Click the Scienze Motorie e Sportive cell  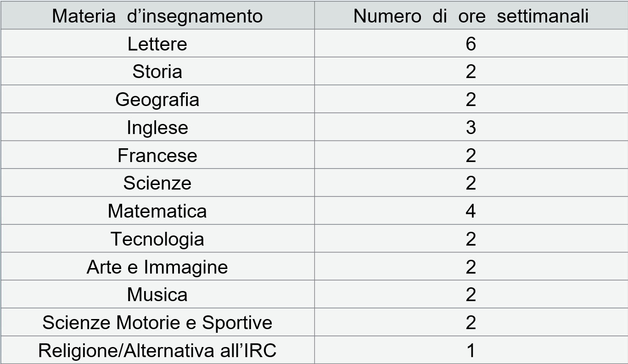pyautogui.click(x=157, y=323)
